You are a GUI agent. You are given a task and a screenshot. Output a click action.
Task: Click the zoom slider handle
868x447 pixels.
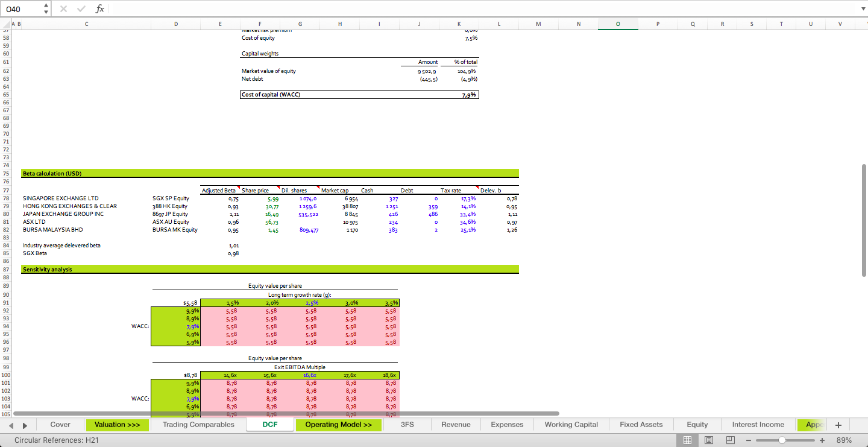tap(782, 440)
